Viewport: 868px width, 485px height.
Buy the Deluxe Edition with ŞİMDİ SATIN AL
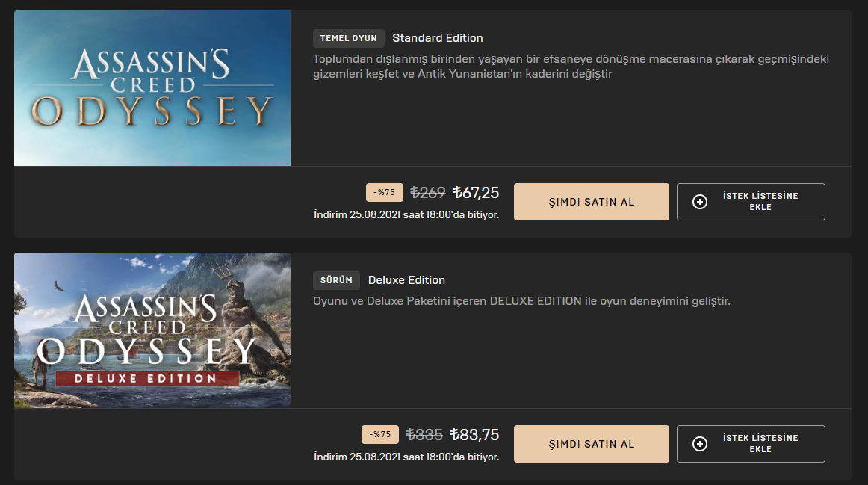click(x=591, y=444)
